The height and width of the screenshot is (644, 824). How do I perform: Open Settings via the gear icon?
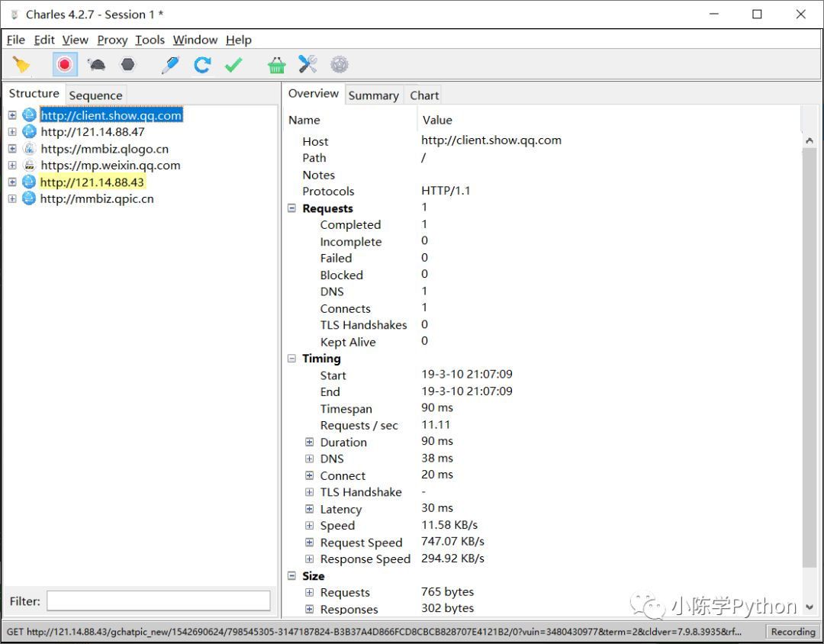click(x=339, y=65)
